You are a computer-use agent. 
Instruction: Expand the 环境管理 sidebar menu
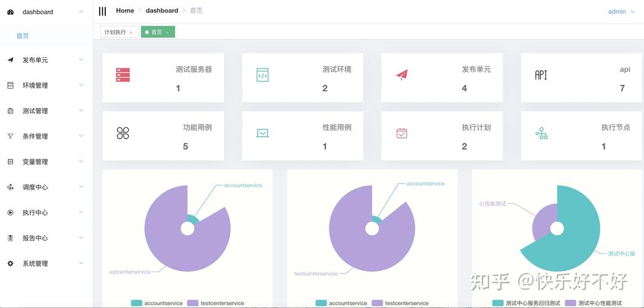click(81, 85)
